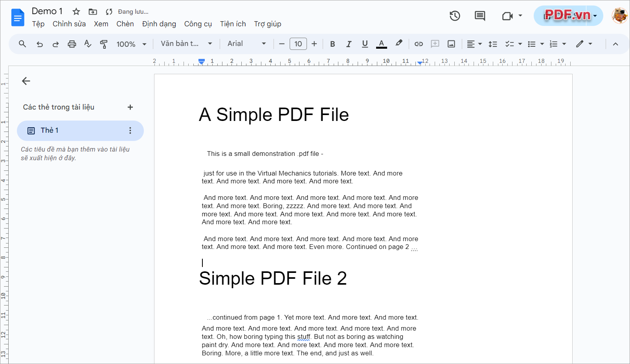Print the document
630x364 pixels.
pyautogui.click(x=72, y=44)
